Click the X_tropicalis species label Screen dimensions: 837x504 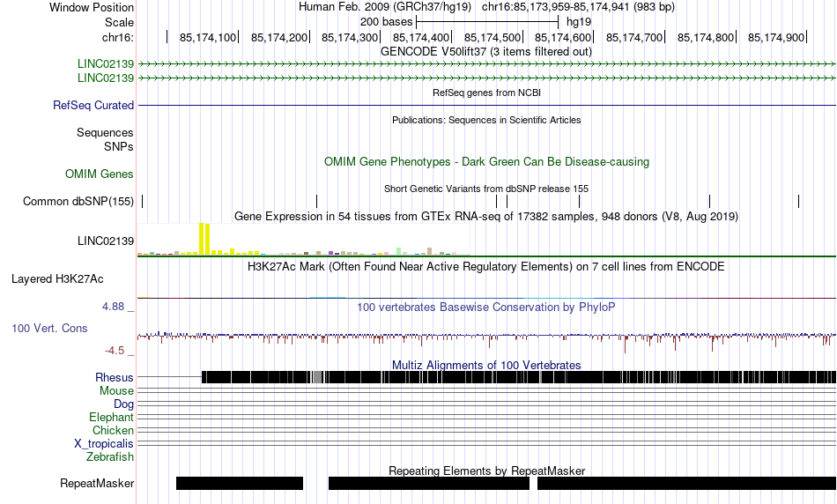point(104,444)
